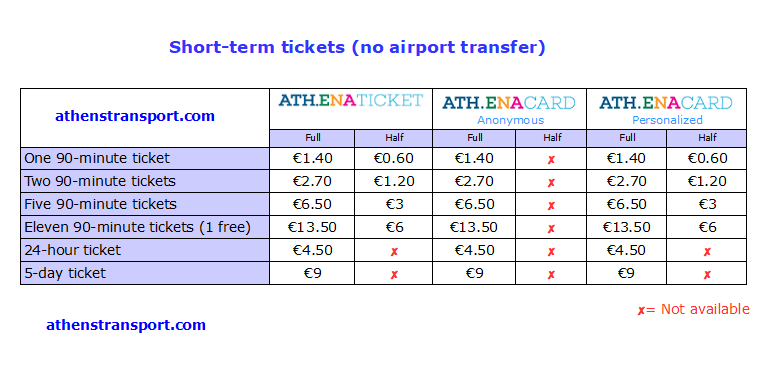Click the red x in the legend
Image resolution: width=779 pixels, height=385 pixels.
(x=641, y=310)
